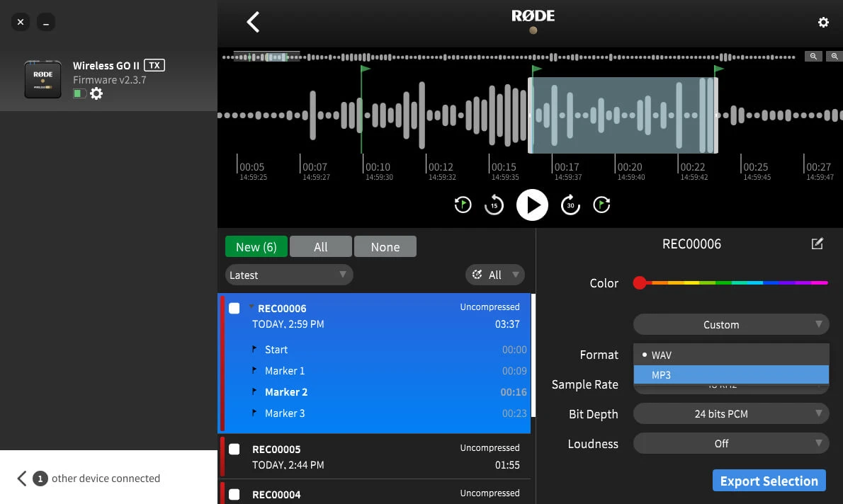
Task: Select the Marker 1 flag icon
Action: [x=254, y=370]
